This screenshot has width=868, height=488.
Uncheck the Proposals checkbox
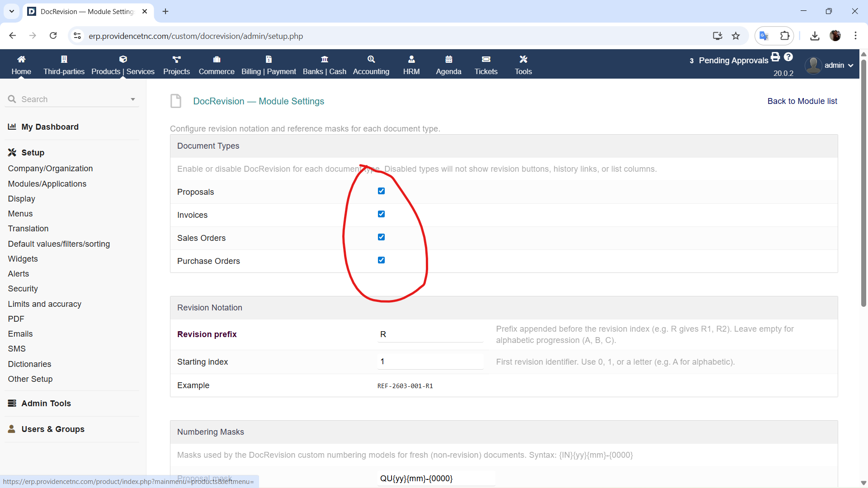coord(381,191)
